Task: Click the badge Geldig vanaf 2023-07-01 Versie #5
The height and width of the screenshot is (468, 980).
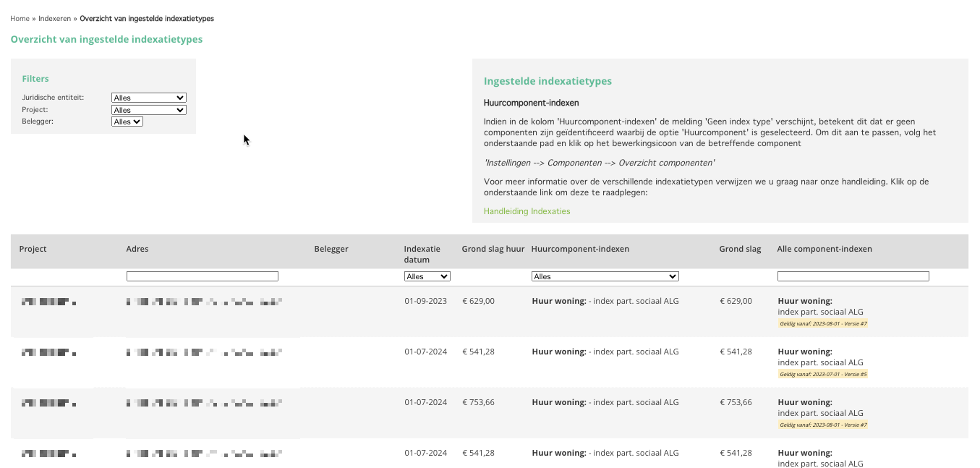Action: [823, 374]
